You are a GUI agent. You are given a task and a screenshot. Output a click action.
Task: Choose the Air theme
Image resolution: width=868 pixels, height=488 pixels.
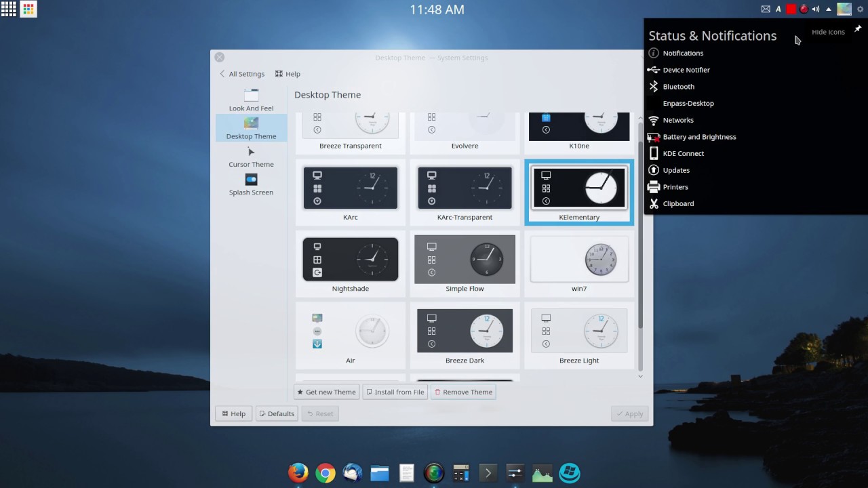click(x=351, y=335)
